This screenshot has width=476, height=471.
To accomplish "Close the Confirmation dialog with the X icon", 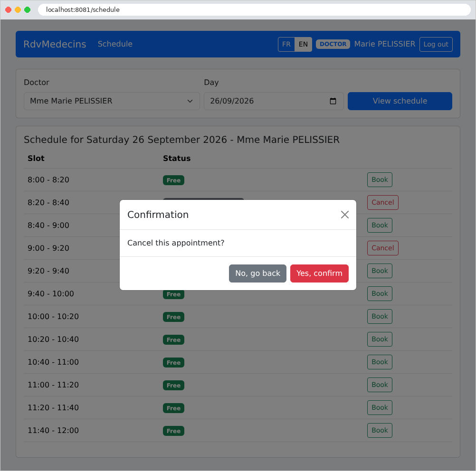I will click(x=344, y=215).
